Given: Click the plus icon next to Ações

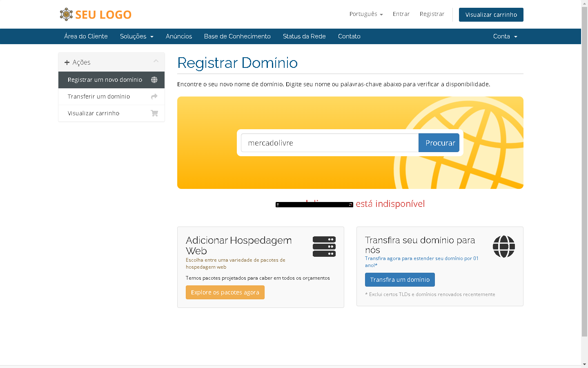Looking at the screenshot, I should point(67,63).
